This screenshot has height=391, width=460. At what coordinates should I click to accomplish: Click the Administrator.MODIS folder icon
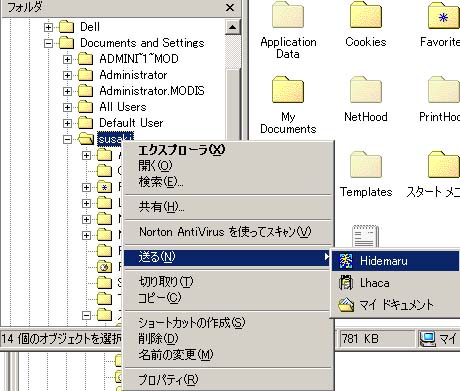[85, 91]
